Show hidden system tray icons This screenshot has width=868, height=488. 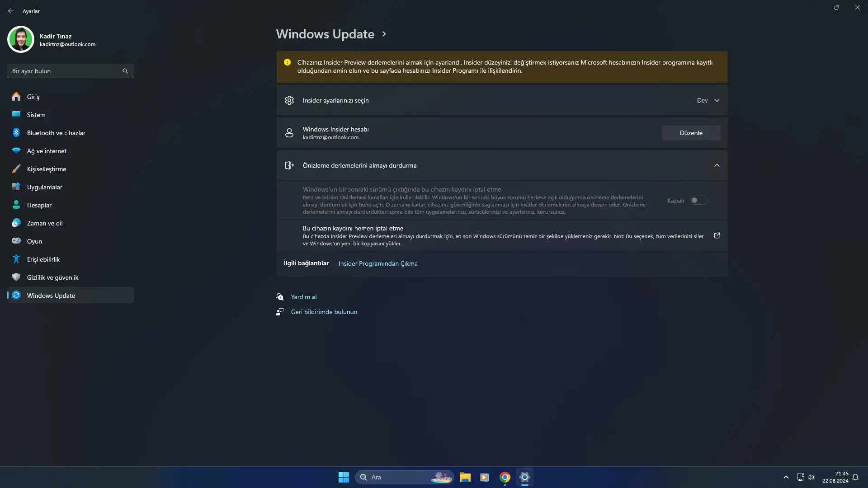(786, 477)
